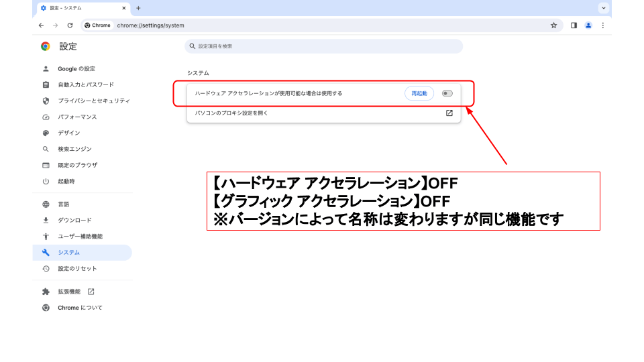This screenshot has height=362, width=644.
Task: Click the 拡張機能 puzzle icon
Action: [x=46, y=292]
